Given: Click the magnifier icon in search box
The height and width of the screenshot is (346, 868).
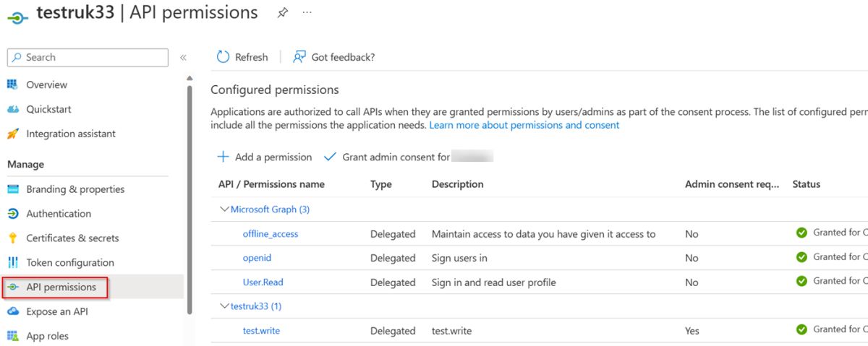Looking at the screenshot, I should [x=17, y=57].
